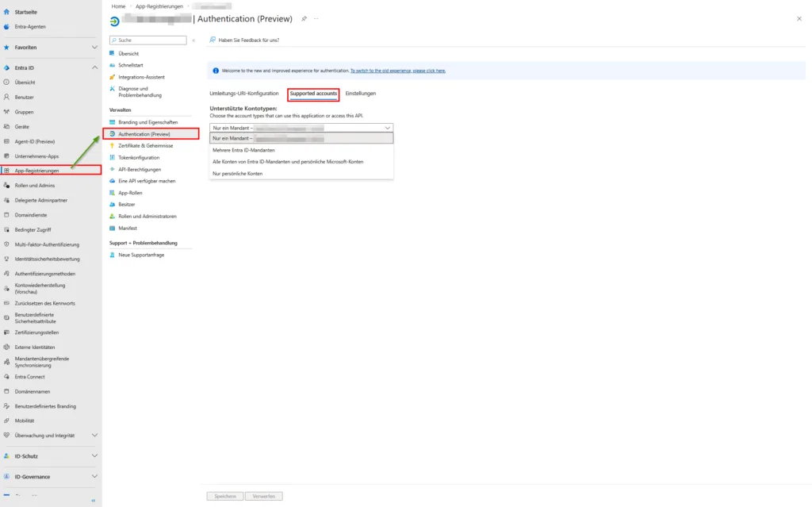Click the Manifest icon entry
The image size is (812, 507).
click(113, 228)
